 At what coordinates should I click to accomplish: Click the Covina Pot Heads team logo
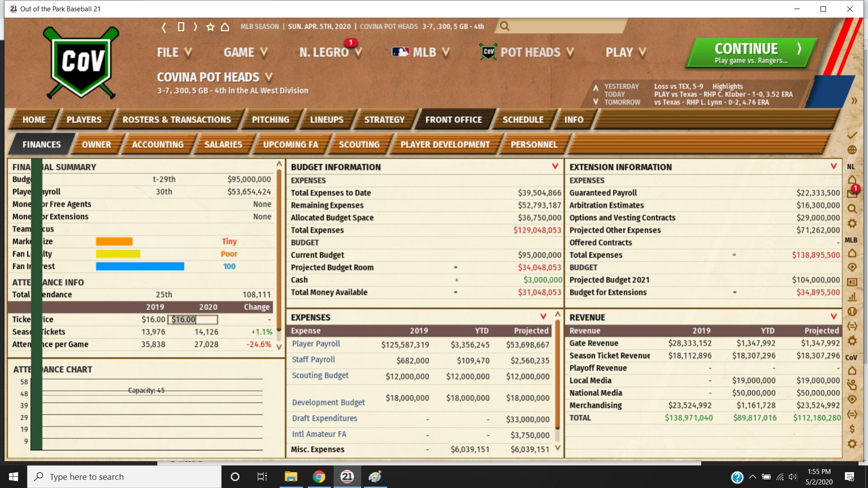click(81, 62)
